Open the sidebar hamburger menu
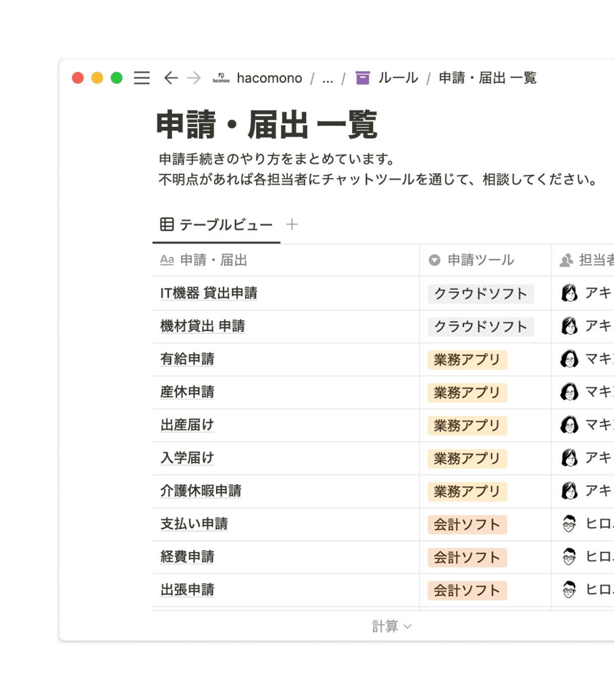Viewport: 614px width, 700px height. point(142,78)
